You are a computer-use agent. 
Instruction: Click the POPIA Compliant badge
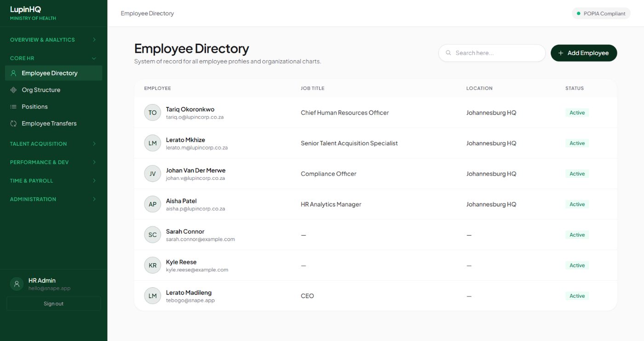(601, 13)
